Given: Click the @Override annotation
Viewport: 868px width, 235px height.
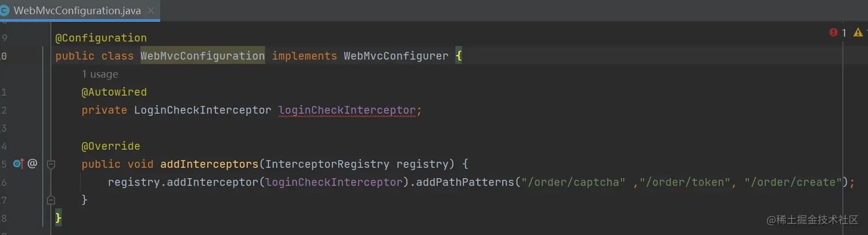Looking at the screenshot, I should click(111, 146).
